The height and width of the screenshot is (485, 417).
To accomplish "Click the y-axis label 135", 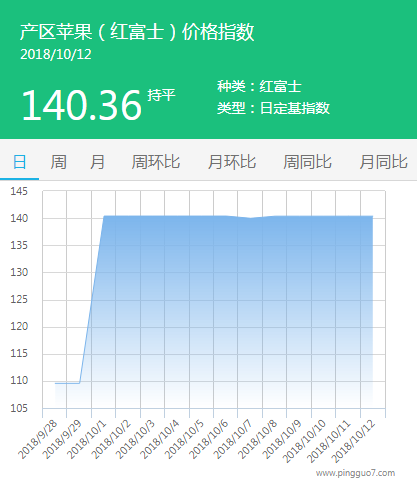I will coord(19,245).
